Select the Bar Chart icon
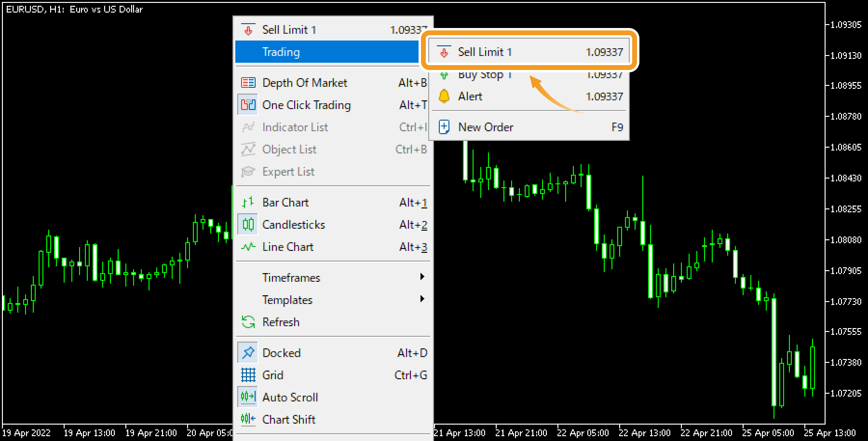The image size is (868, 441). pyautogui.click(x=248, y=202)
